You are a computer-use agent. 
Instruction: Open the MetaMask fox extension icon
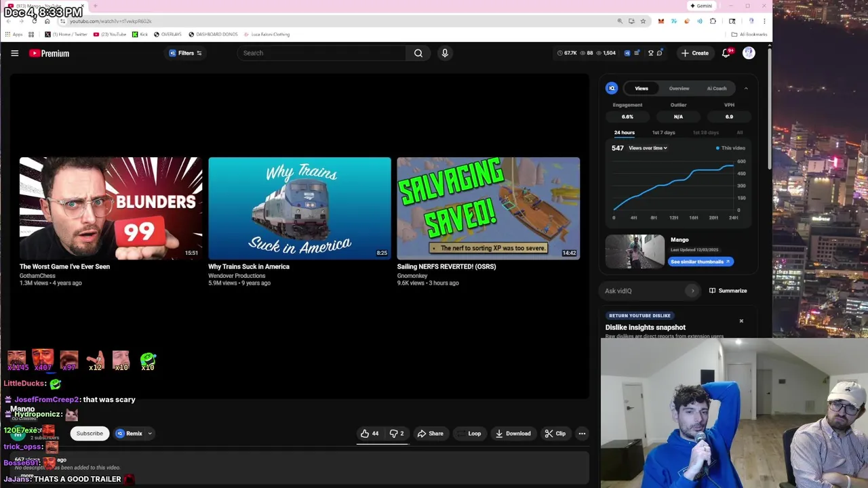[661, 21]
